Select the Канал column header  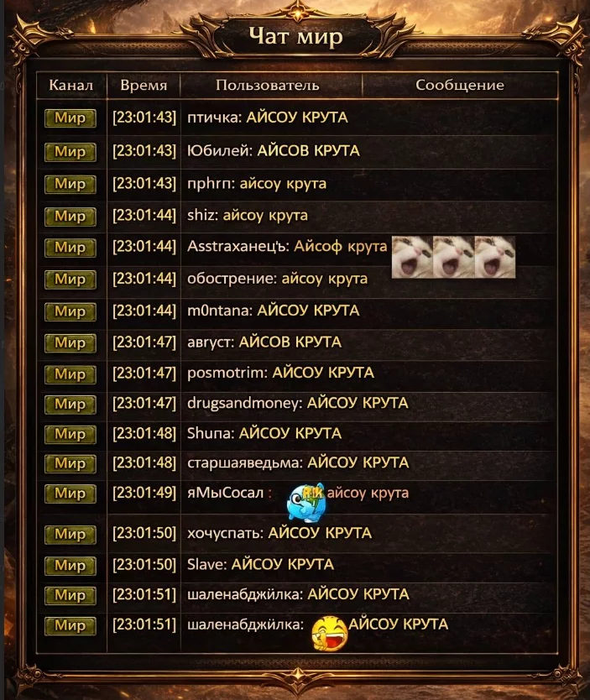coord(71,85)
